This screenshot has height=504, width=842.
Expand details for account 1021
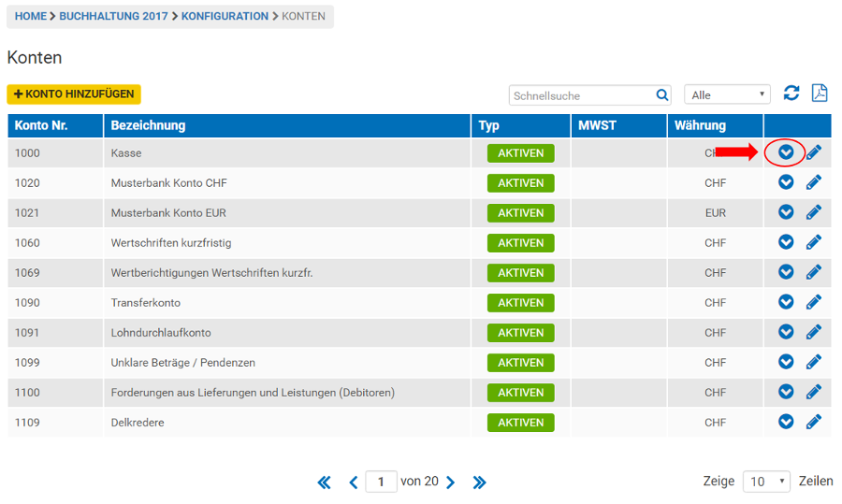pos(786,212)
